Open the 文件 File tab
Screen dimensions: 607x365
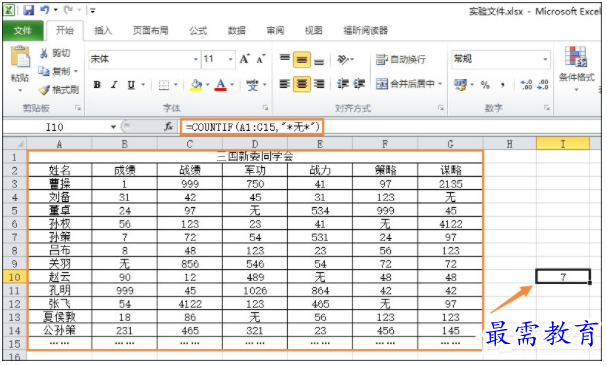click(22, 30)
